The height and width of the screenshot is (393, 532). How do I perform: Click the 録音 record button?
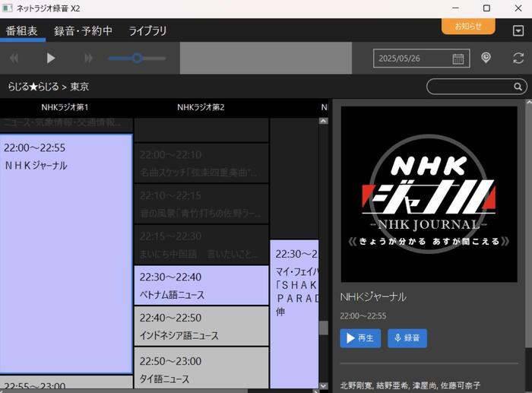click(407, 338)
